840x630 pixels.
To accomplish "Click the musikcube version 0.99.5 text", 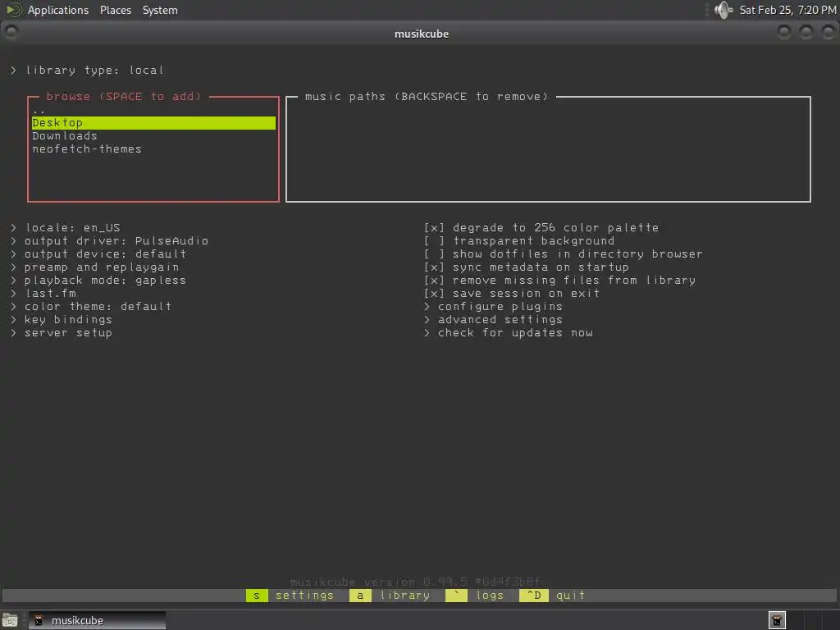I will [x=414, y=582].
